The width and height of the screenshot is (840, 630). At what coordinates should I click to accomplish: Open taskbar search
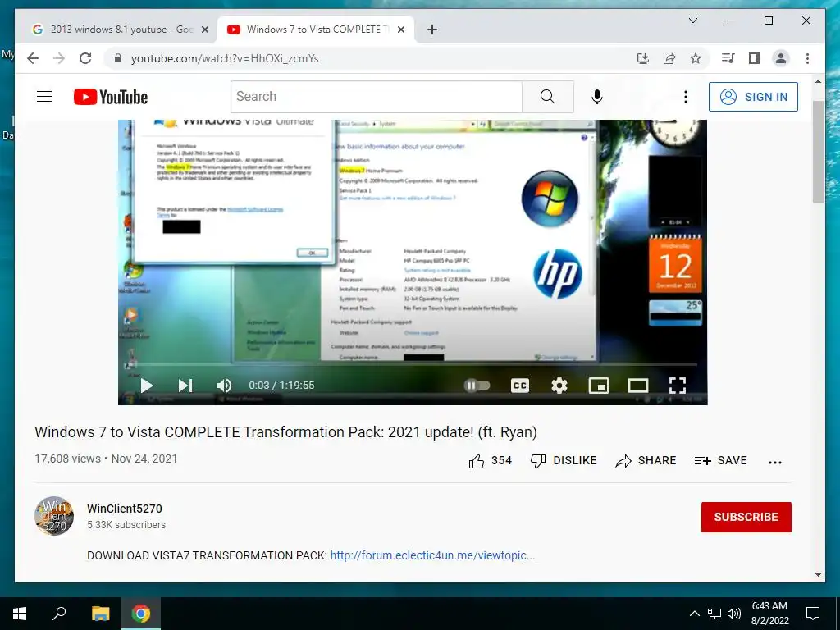59,613
